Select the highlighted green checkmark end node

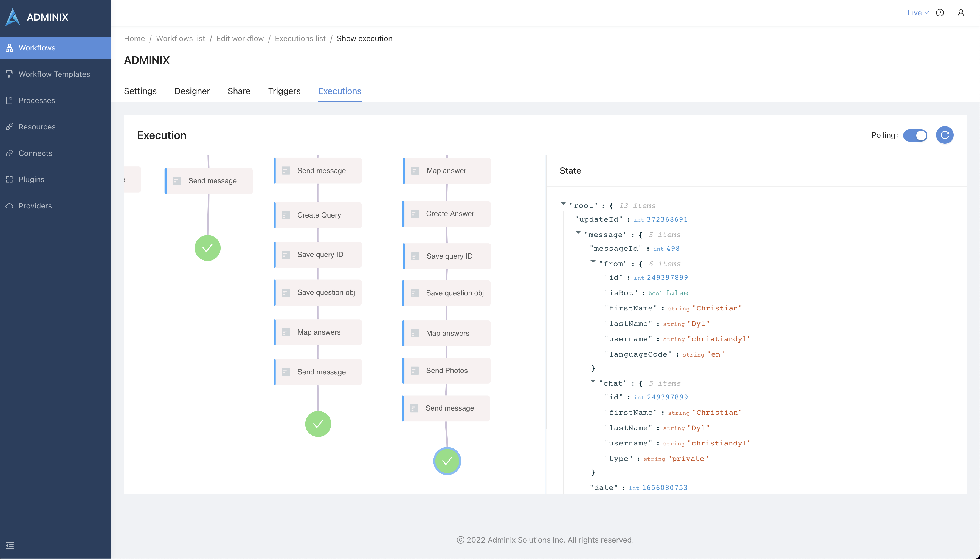(x=447, y=461)
